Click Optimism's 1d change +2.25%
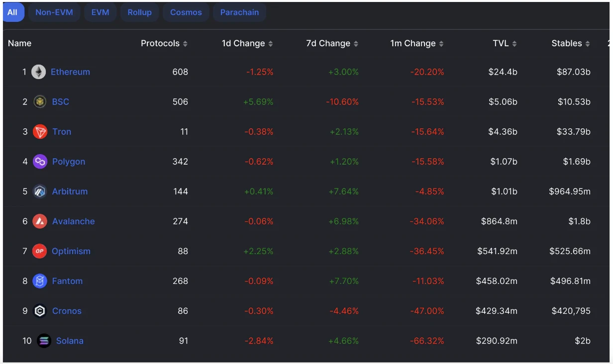The image size is (613, 364). coord(258,251)
